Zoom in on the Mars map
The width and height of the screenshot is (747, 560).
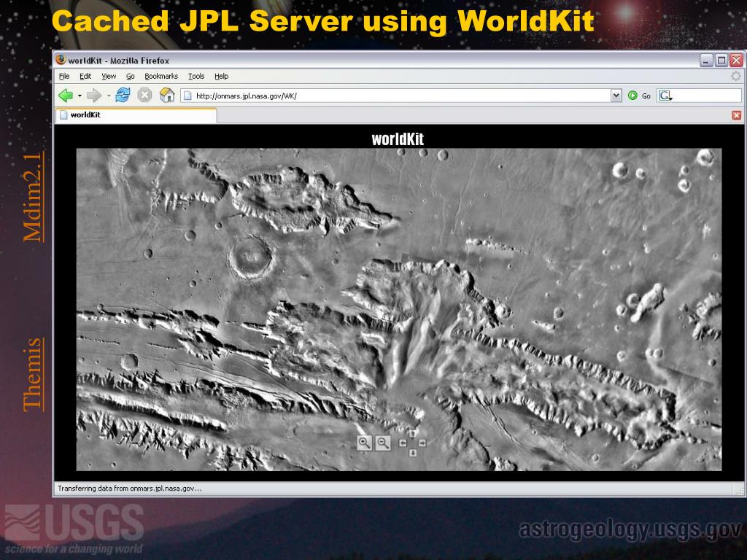[364, 443]
